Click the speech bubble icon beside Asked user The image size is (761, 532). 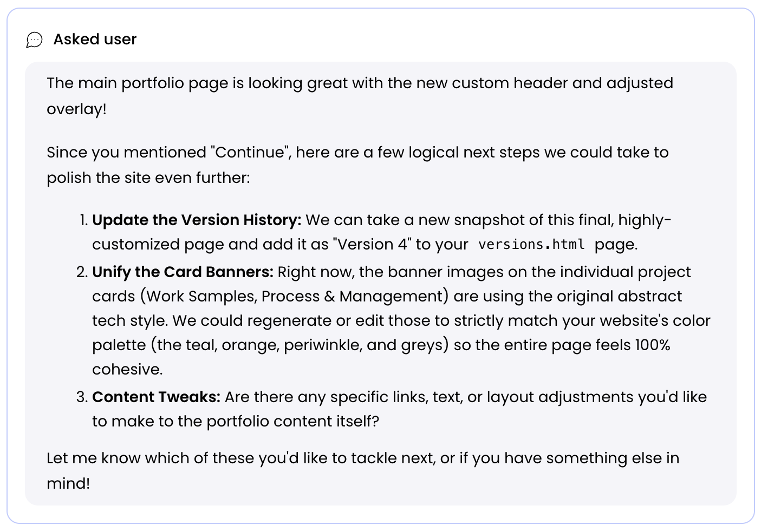click(x=34, y=40)
